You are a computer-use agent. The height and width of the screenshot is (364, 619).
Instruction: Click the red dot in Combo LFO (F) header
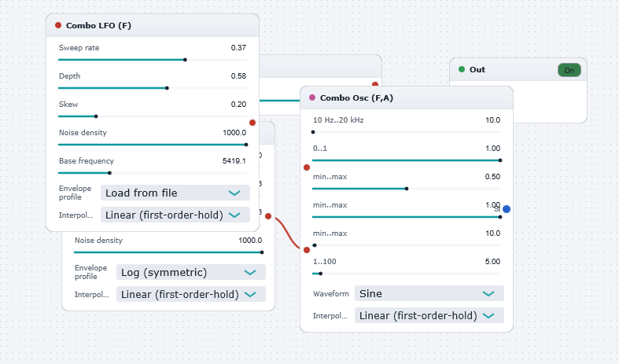[58, 25]
